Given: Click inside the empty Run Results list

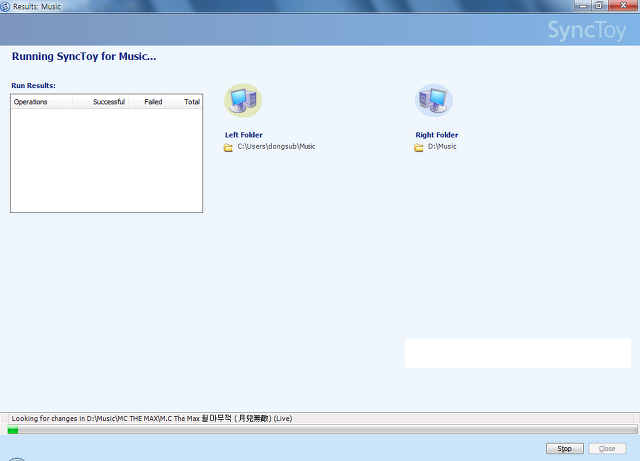Looking at the screenshot, I should (106, 160).
